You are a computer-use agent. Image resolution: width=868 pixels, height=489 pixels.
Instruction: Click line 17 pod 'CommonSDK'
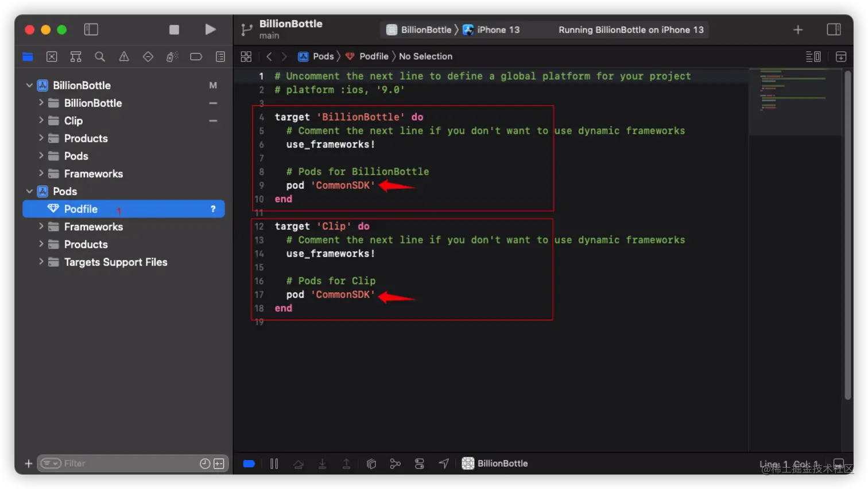pos(331,294)
